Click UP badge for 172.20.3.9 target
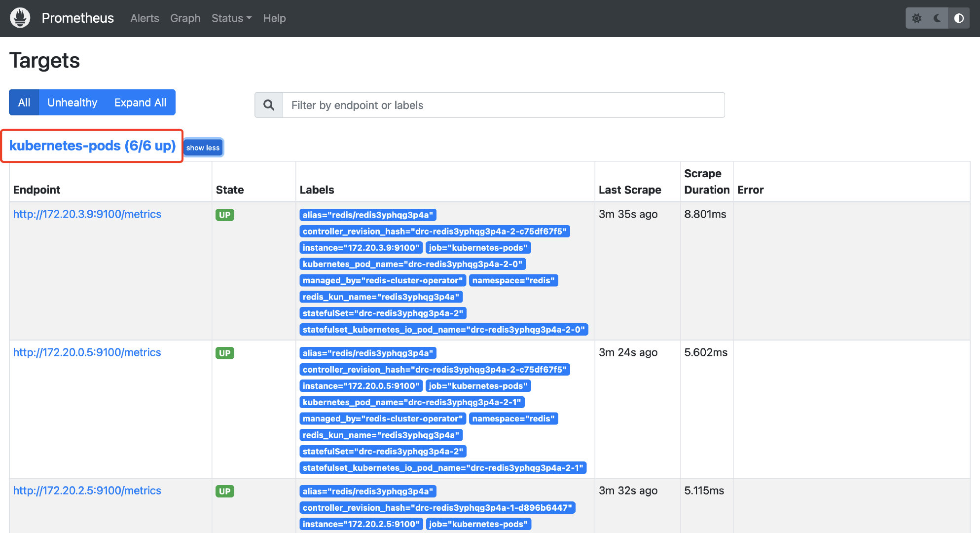This screenshot has width=980, height=533. pos(224,215)
